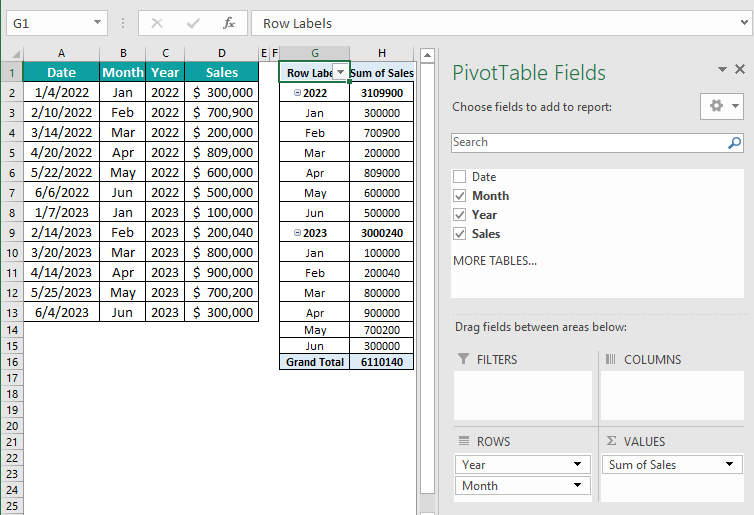This screenshot has height=515, width=754.
Task: Open the Sum of Sales dropdown in VALUES
Action: 729,465
